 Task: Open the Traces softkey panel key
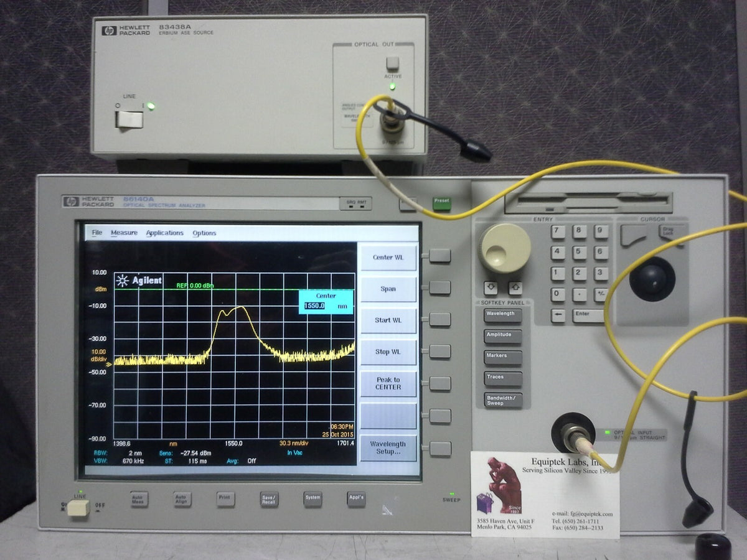coord(502,379)
